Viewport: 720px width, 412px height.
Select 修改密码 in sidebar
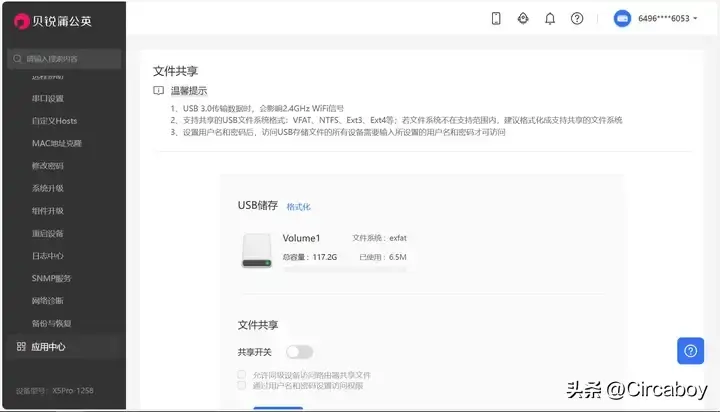[x=48, y=166]
